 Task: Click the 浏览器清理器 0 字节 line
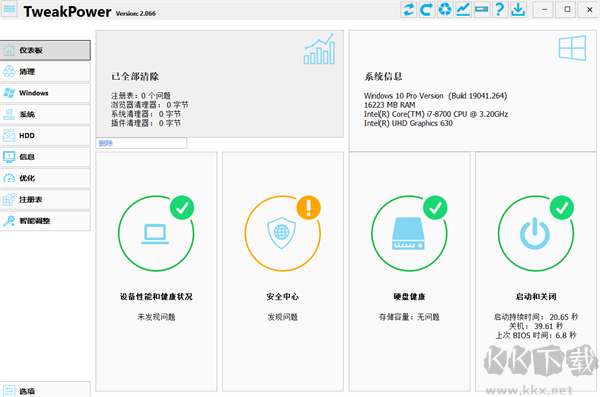coord(150,105)
